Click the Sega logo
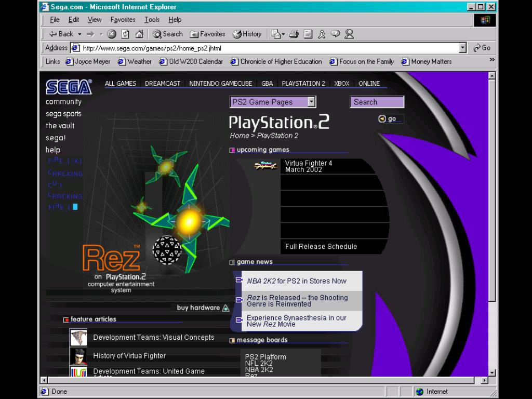This screenshot has height=399, width=532. (x=69, y=87)
